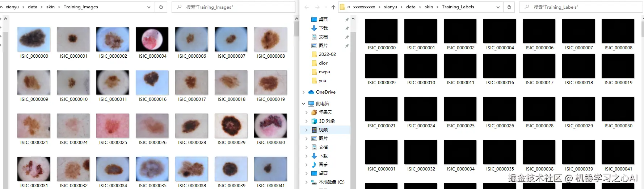Select ISIC_0000035 image in Training_Images
The image size is (644, 189).
point(152,169)
